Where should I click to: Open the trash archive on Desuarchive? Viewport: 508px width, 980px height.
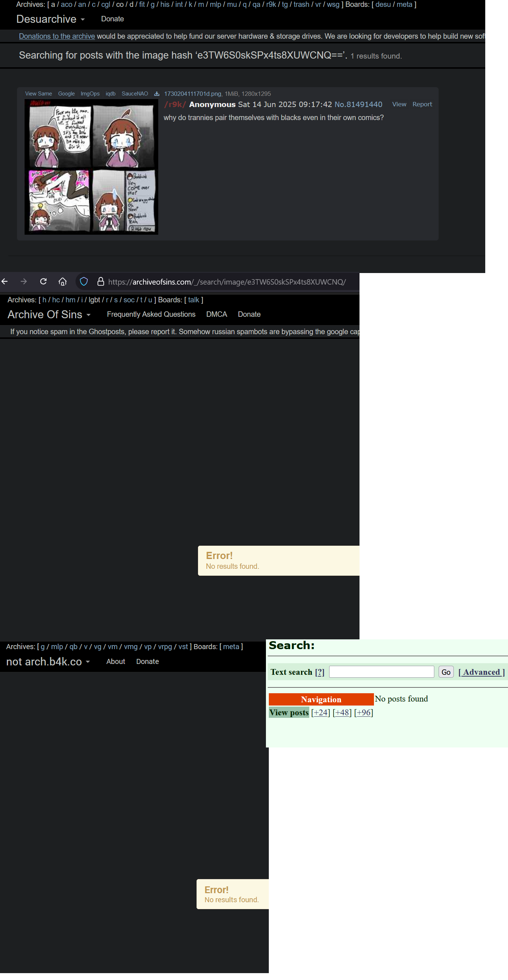[x=301, y=5]
